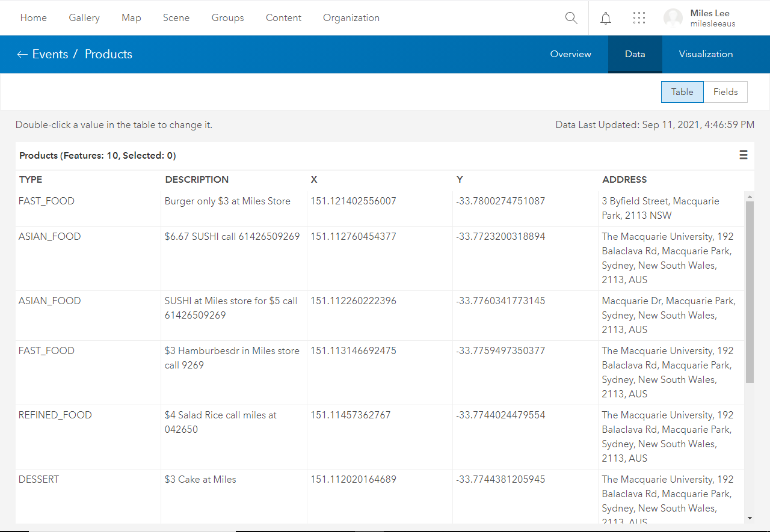Image resolution: width=770 pixels, height=532 pixels.
Task: Click X value 151.113146692475
Action: tap(353, 350)
